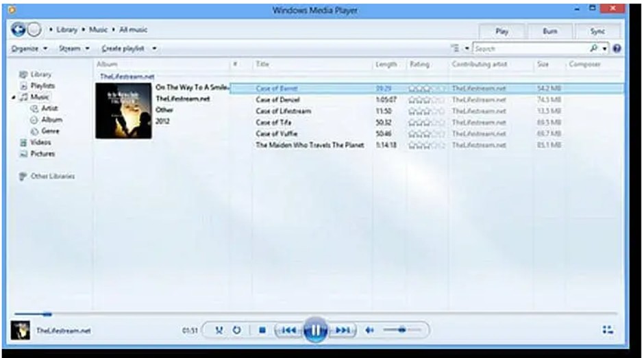Screen dimensions: 644x358
Task: Toggle repeat mode in playback controls
Action: pos(236,330)
